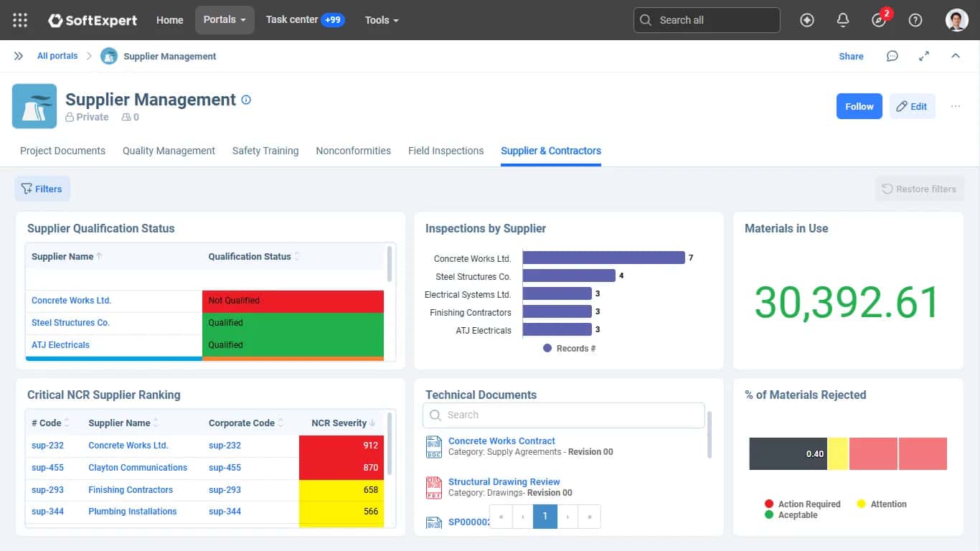Screen dimensions: 980x551
Task: Toggle the Aceptable legend item
Action: pyautogui.click(x=791, y=515)
